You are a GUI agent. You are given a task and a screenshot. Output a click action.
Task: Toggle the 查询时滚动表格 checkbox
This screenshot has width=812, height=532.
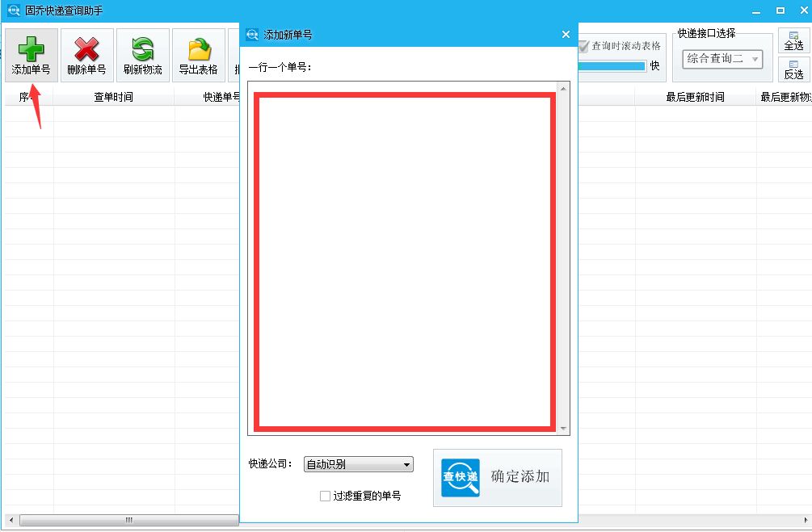pos(584,46)
